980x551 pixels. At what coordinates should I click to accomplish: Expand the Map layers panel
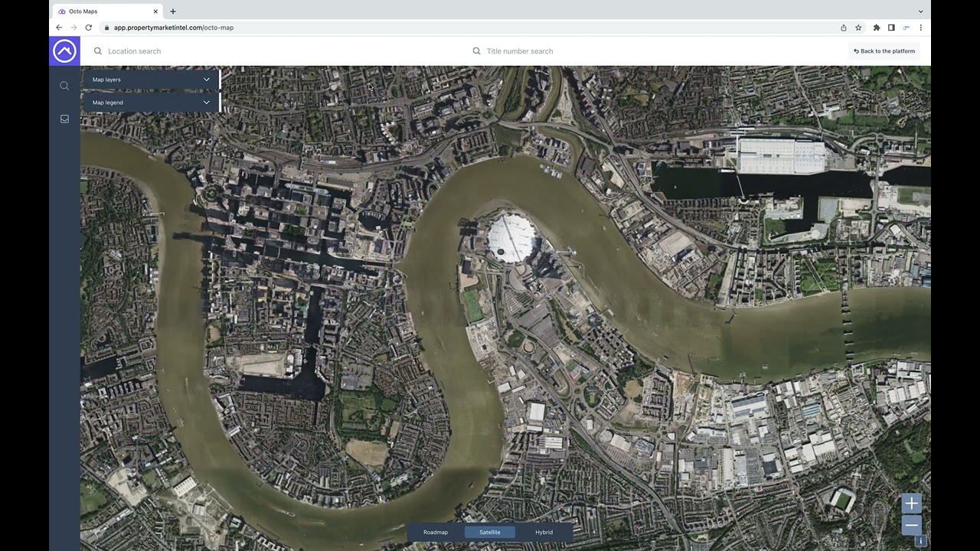(x=151, y=80)
